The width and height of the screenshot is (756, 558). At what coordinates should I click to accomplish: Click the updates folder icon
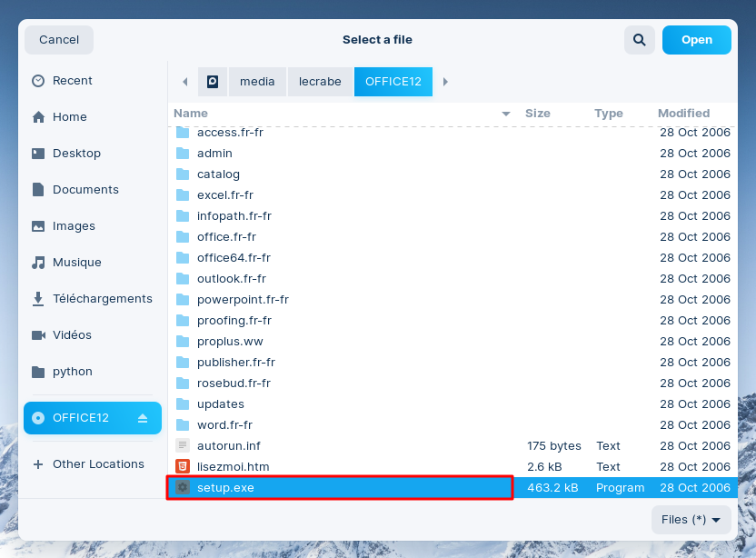183,404
